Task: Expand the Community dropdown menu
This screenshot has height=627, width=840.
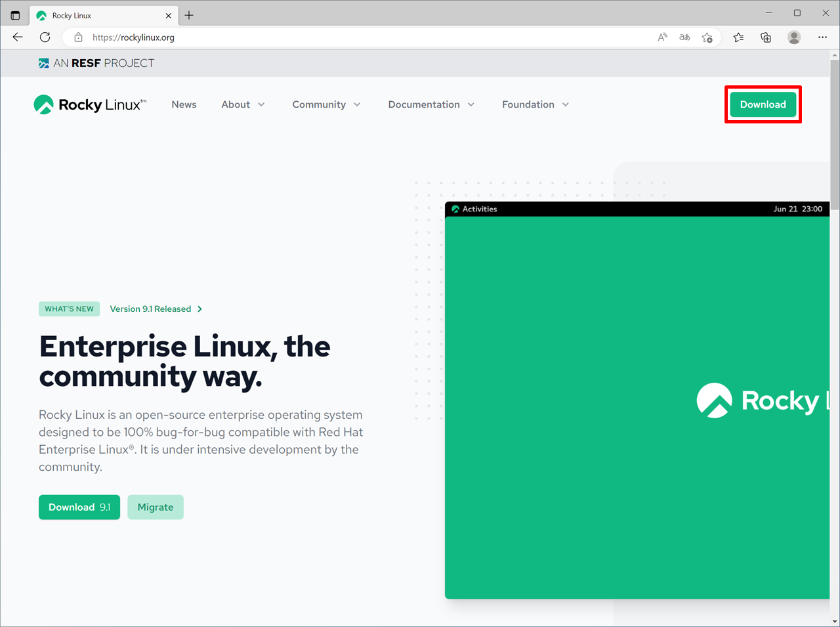Action: (326, 104)
